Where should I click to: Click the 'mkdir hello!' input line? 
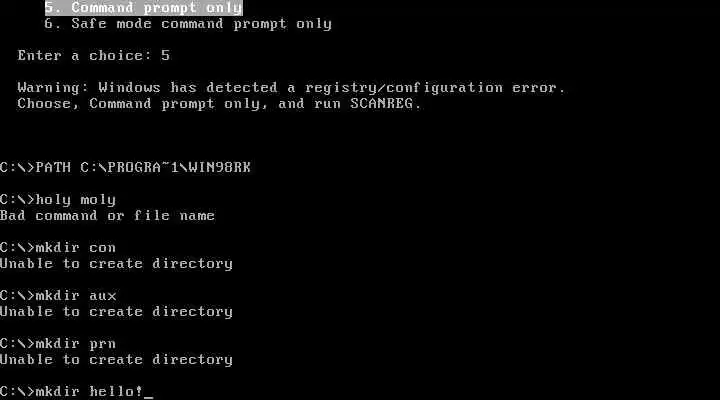coord(76,391)
